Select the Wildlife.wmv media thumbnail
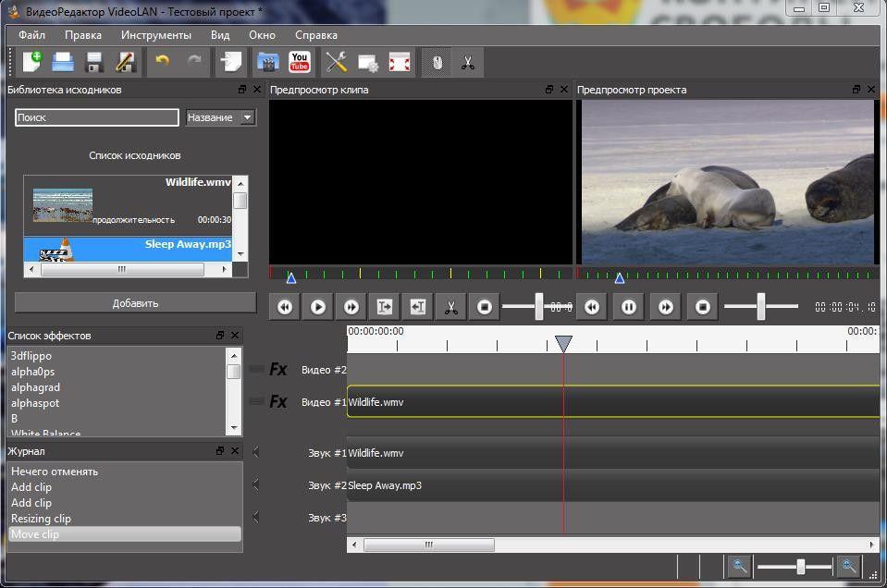887x588 pixels. [62, 204]
